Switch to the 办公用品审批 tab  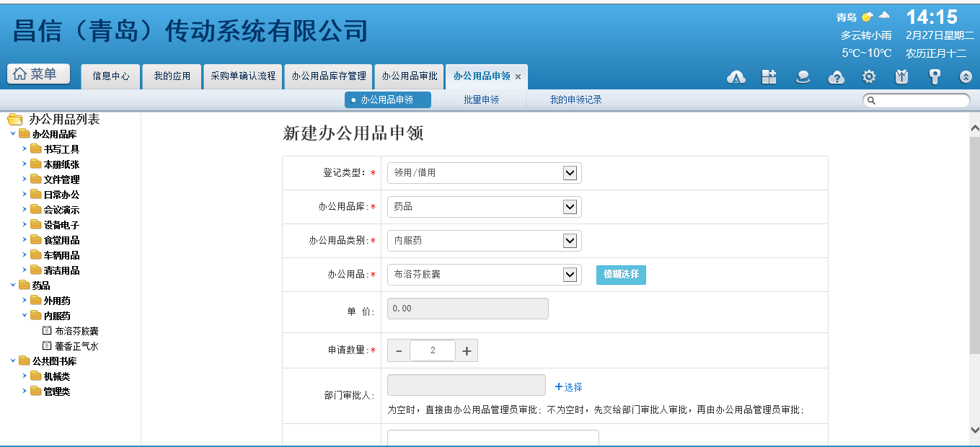point(409,76)
